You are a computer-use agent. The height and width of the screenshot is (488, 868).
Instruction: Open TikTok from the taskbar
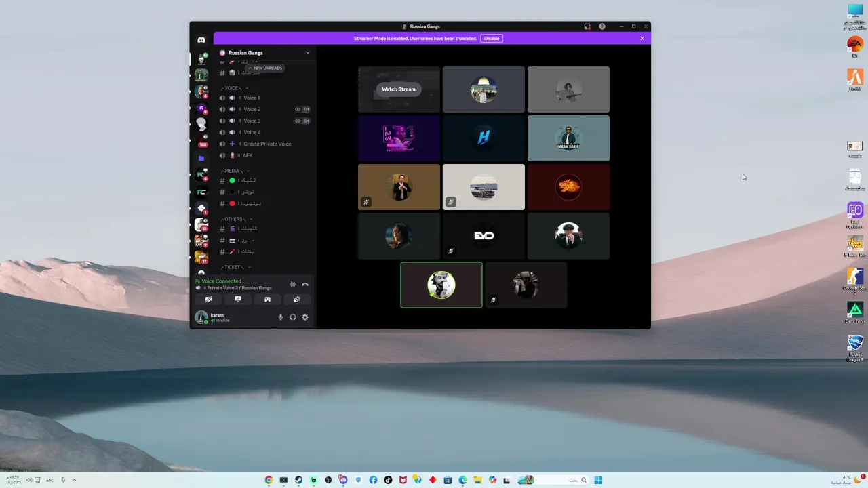click(388, 480)
